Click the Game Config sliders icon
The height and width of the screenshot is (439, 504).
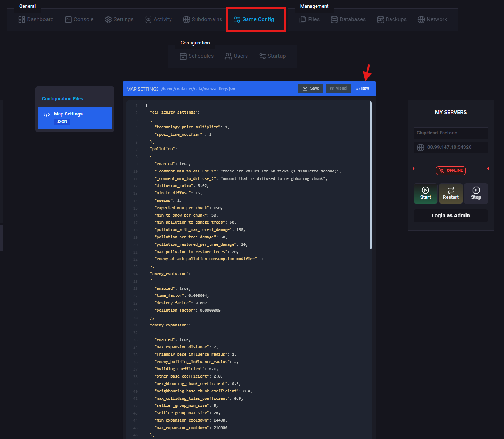pyautogui.click(x=237, y=19)
